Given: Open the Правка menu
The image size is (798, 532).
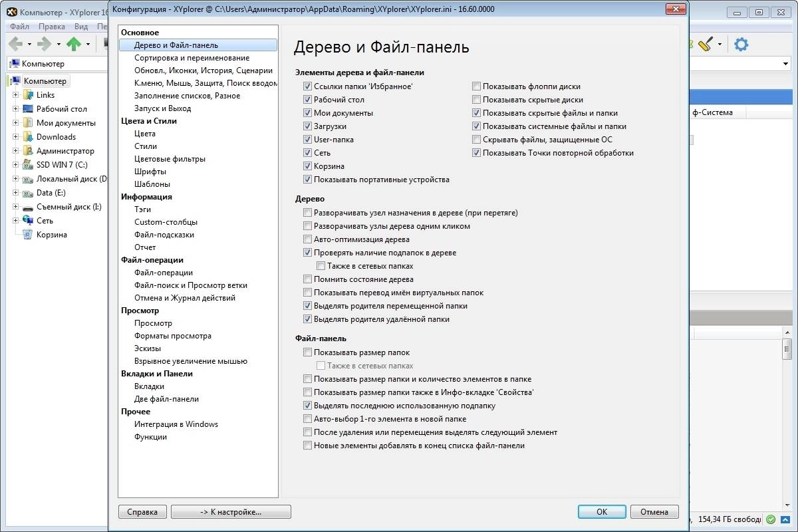Looking at the screenshot, I should tap(52, 27).
